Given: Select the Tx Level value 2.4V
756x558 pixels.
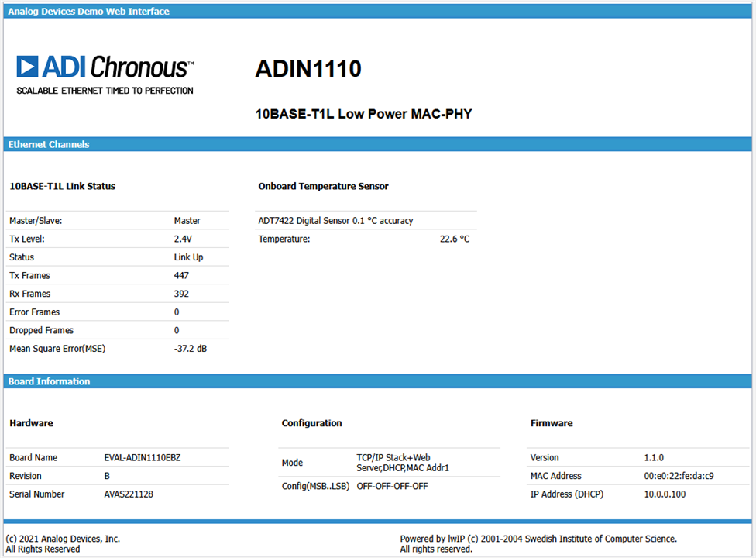Looking at the screenshot, I should (184, 239).
